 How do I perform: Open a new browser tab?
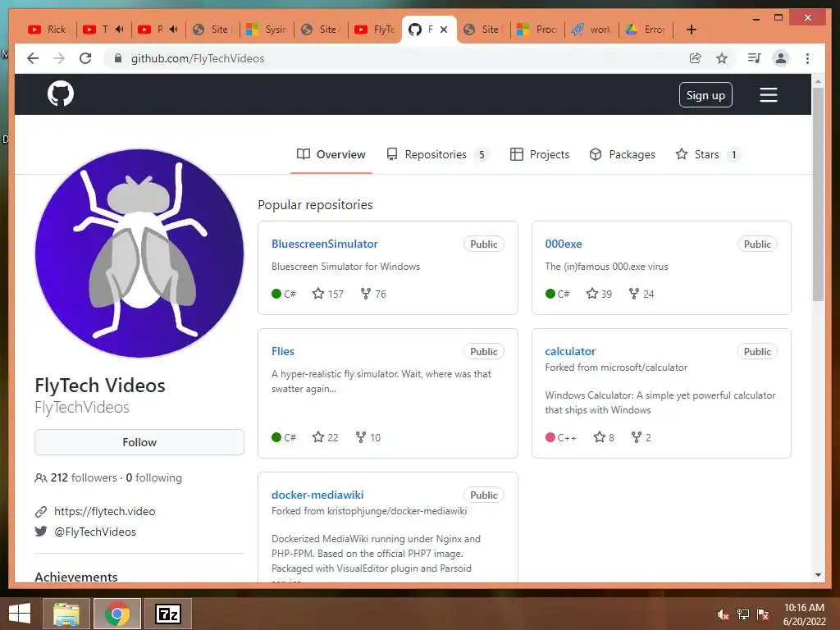pos(691,30)
